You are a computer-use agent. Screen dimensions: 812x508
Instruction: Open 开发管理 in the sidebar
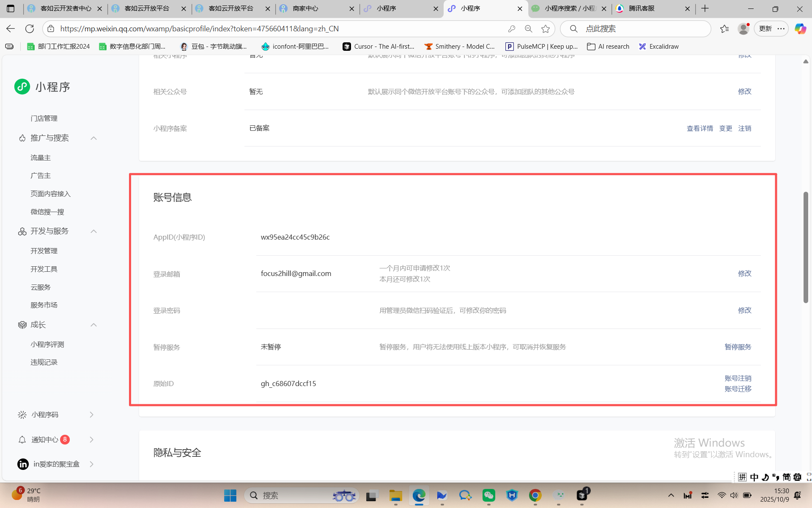coord(44,251)
